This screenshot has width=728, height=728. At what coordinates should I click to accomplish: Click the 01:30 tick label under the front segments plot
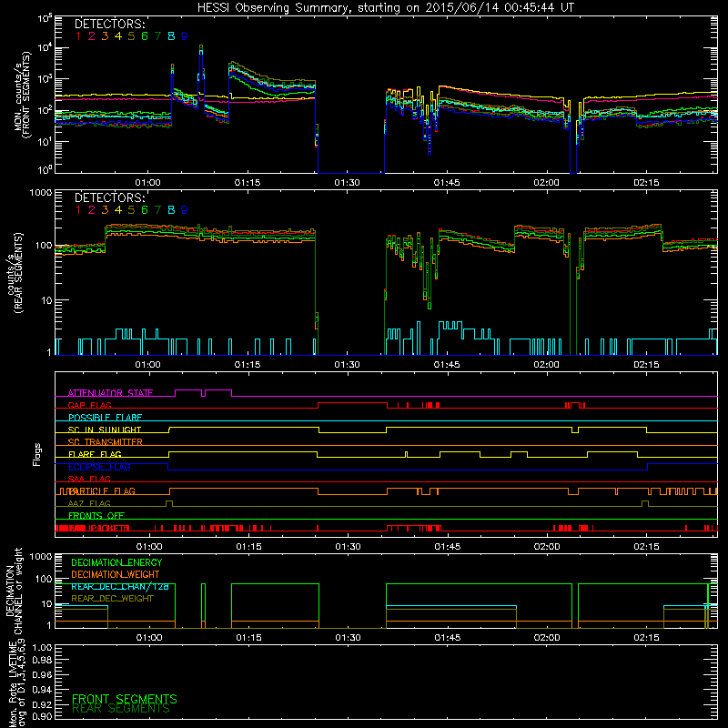point(347,183)
